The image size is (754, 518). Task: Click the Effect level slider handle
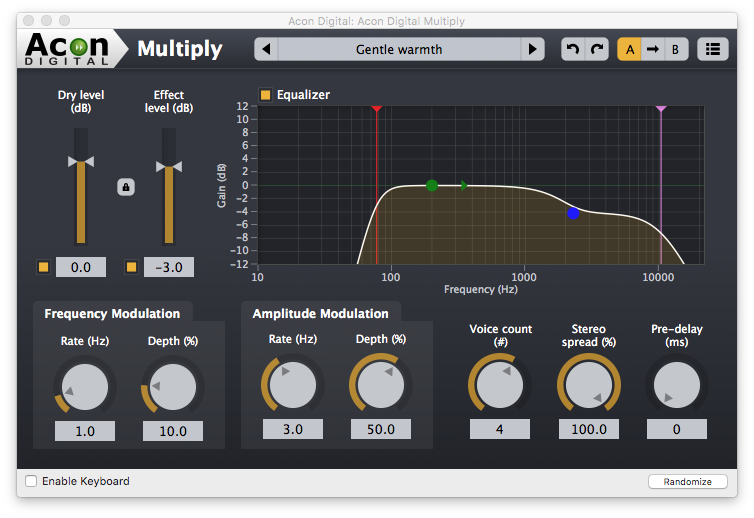(169, 166)
